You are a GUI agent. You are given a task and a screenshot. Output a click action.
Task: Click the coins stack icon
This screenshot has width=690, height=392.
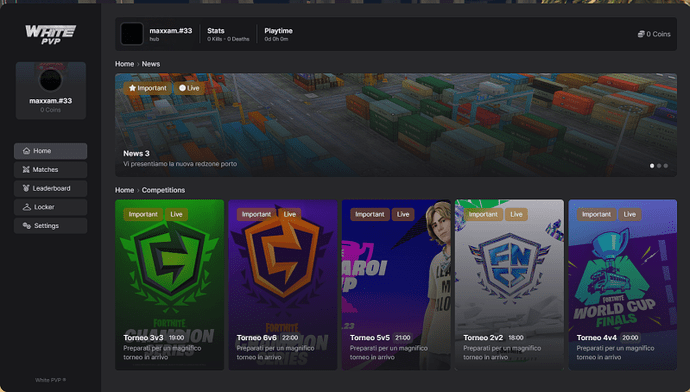point(641,34)
